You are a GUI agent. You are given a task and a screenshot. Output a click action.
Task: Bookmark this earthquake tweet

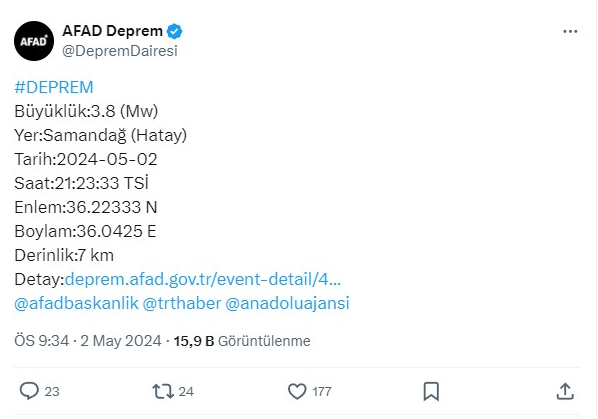pyautogui.click(x=431, y=392)
